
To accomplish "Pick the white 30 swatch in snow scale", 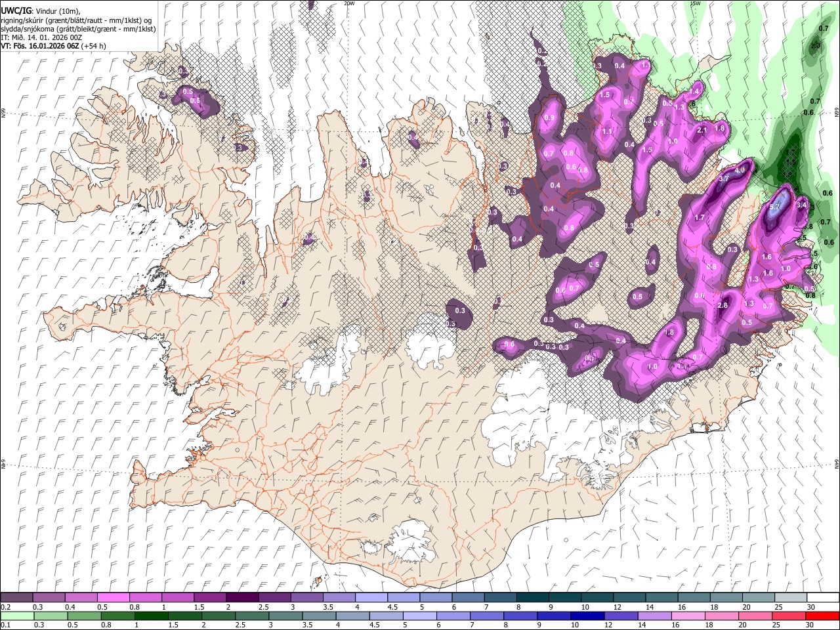I will [x=822, y=598].
